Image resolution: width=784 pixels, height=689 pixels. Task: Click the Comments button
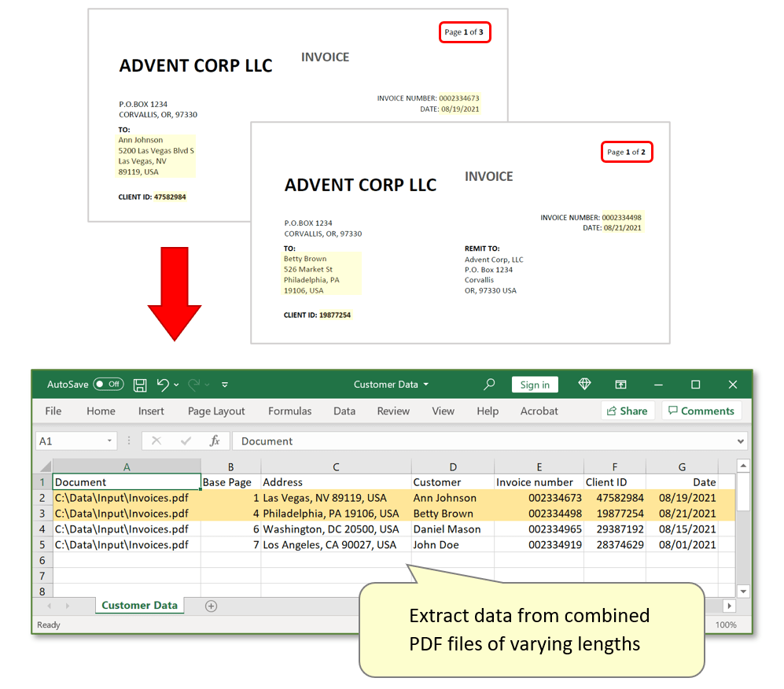701,411
